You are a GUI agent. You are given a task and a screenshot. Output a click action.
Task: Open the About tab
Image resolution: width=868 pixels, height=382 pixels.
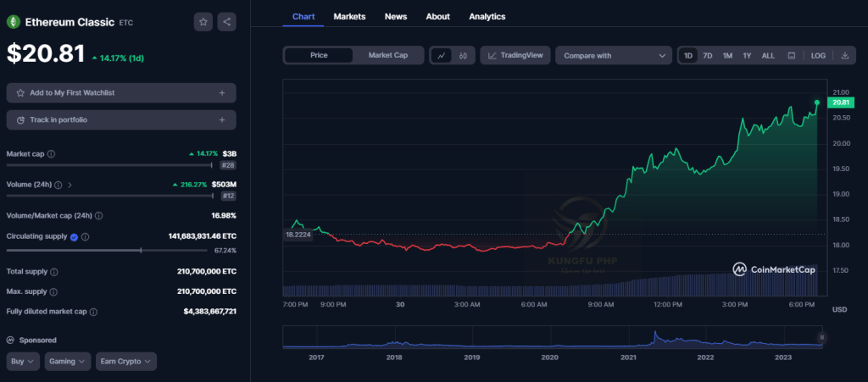[438, 17]
